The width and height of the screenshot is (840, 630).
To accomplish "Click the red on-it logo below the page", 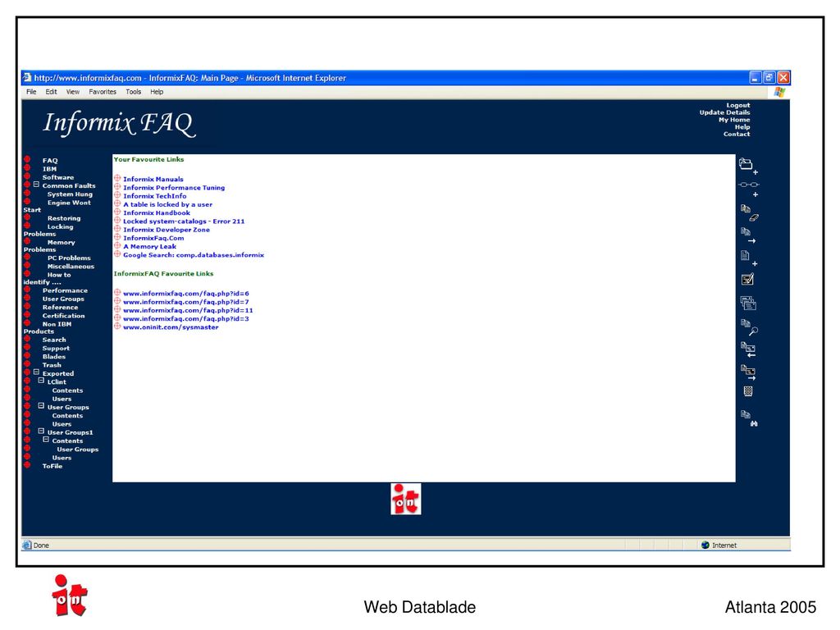I will point(405,499).
